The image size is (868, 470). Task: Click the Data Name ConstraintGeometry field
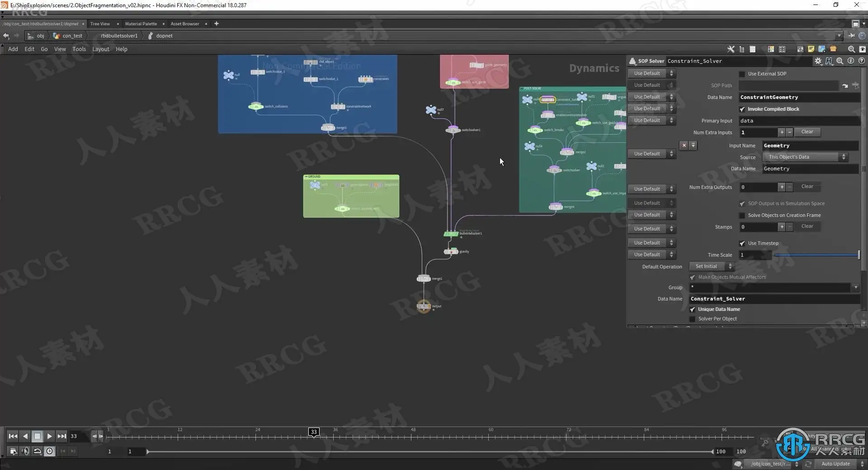point(799,97)
